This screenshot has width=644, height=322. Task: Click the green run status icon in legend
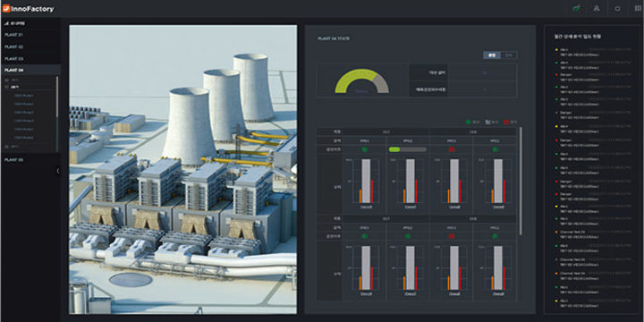pyautogui.click(x=468, y=122)
